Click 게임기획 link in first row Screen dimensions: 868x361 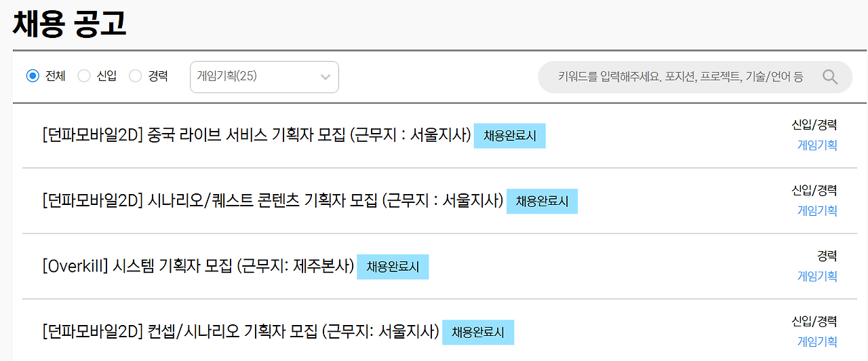point(816,145)
